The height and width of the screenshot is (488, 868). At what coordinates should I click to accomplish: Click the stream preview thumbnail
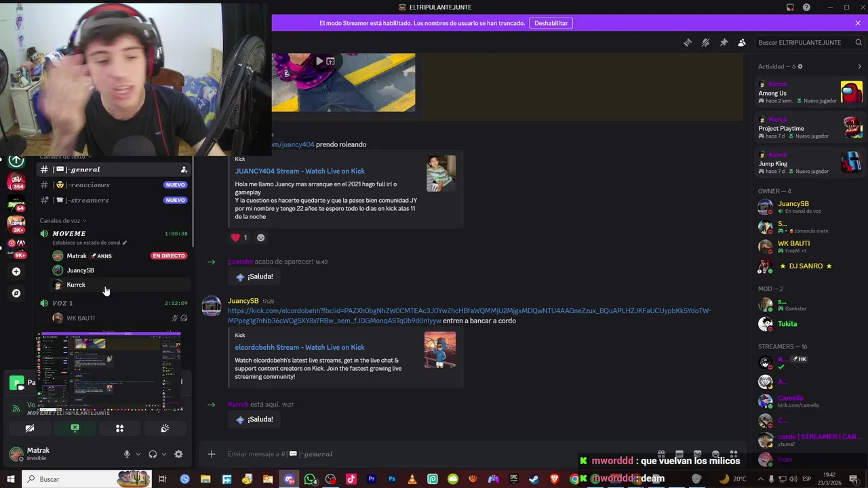[110, 371]
